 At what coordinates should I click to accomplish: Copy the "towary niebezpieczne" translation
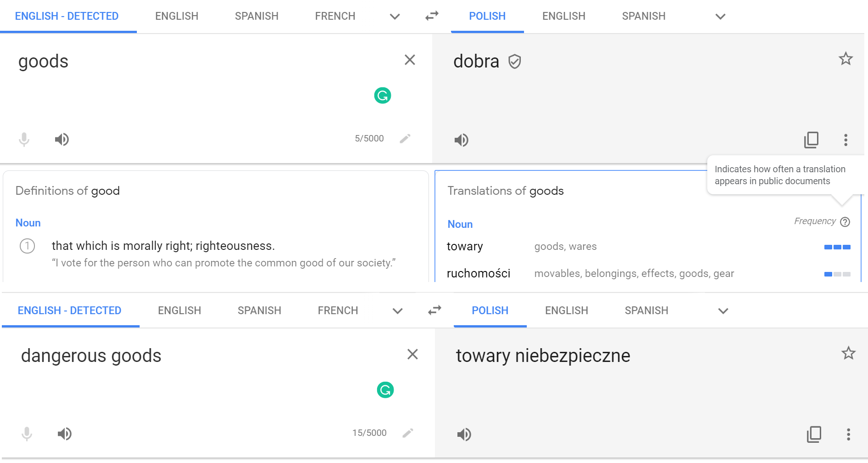point(814,434)
